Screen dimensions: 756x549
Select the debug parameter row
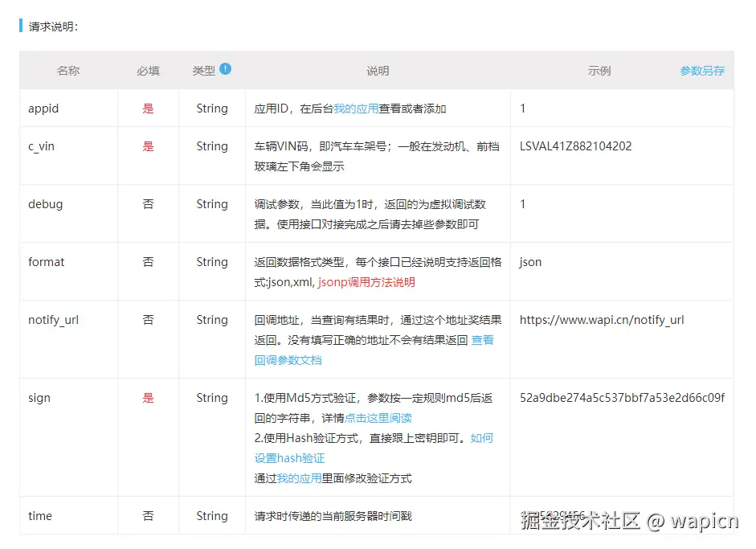45,204
